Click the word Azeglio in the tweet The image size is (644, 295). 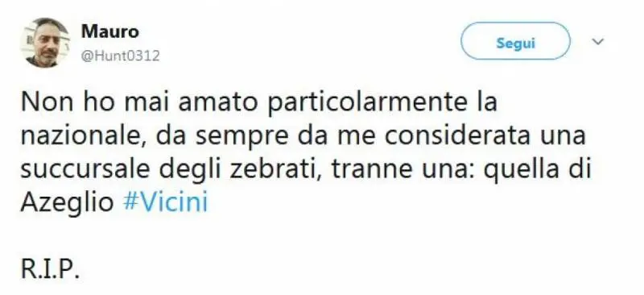pos(67,204)
